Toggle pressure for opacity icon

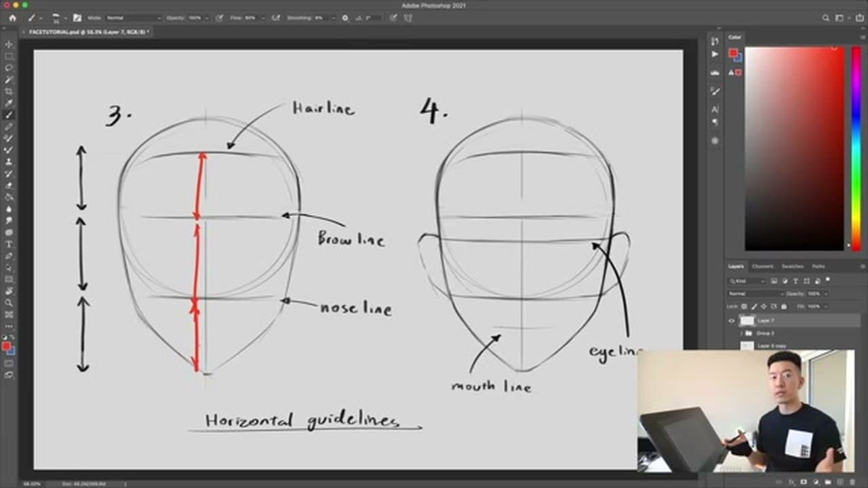220,17
